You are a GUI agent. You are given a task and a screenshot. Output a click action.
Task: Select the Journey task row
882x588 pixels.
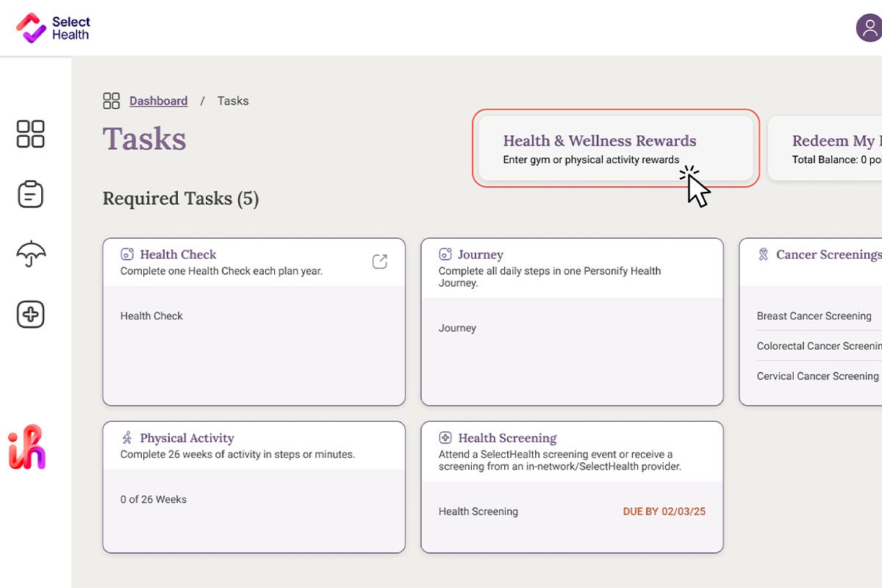coord(572,329)
